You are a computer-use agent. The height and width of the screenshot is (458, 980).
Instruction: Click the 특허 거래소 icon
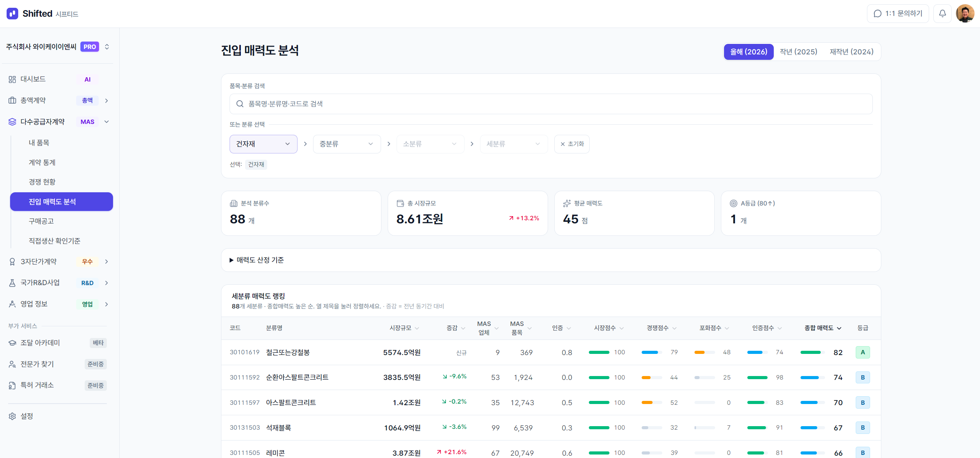click(12, 385)
